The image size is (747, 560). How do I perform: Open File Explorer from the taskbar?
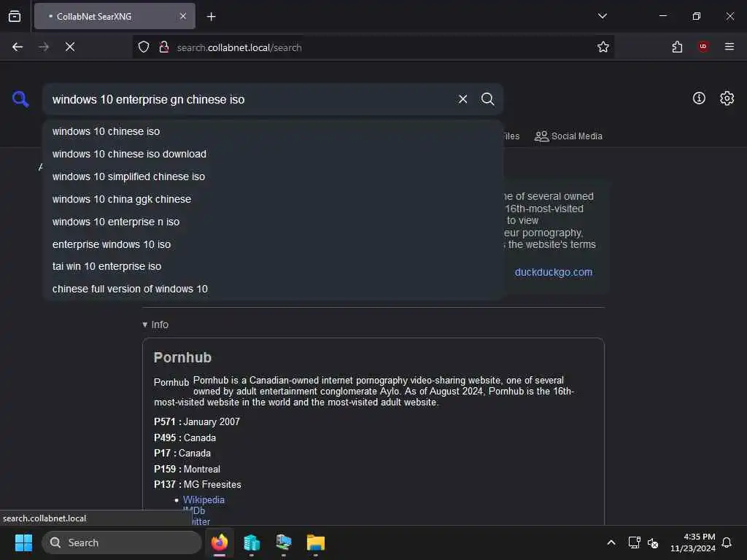315,542
